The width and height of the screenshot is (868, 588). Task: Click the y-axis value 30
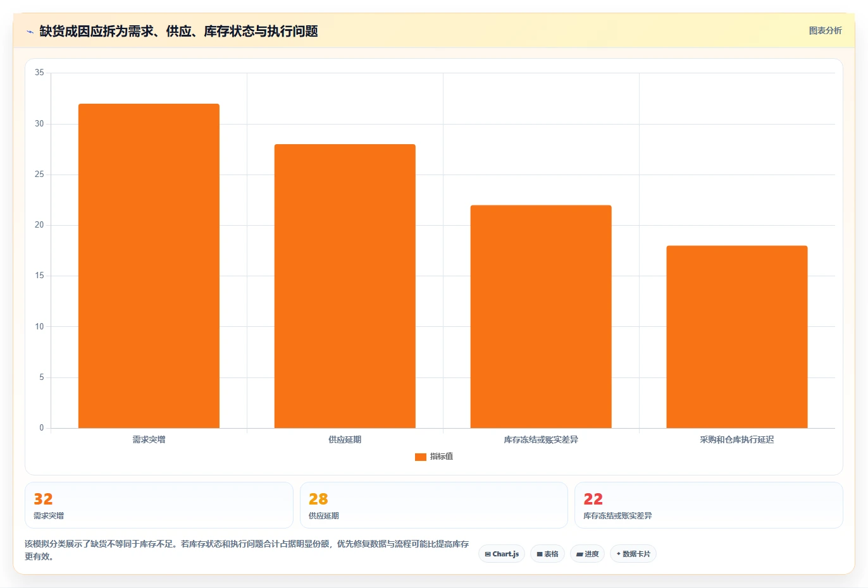[x=39, y=123]
